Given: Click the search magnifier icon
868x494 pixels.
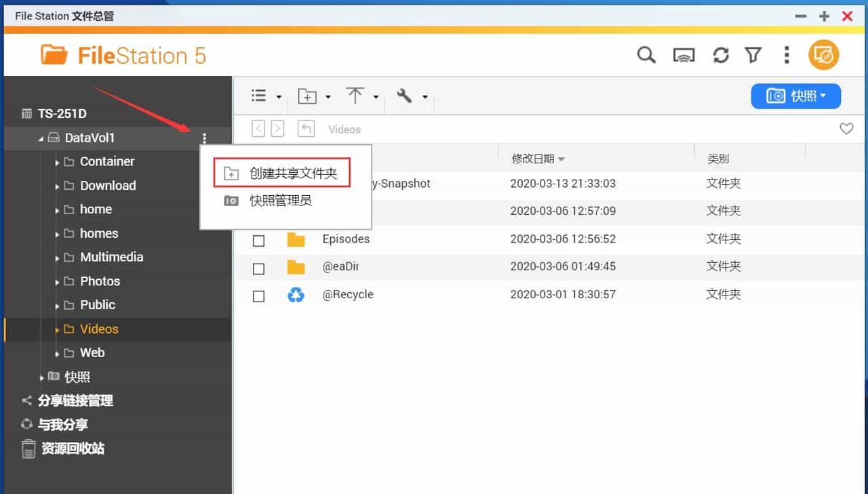Looking at the screenshot, I should tap(646, 55).
